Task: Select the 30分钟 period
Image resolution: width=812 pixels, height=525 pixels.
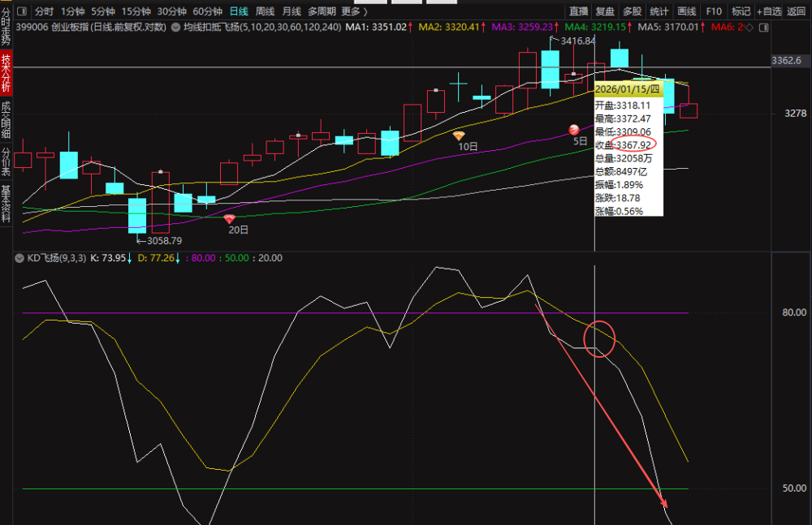Action: tap(171, 11)
